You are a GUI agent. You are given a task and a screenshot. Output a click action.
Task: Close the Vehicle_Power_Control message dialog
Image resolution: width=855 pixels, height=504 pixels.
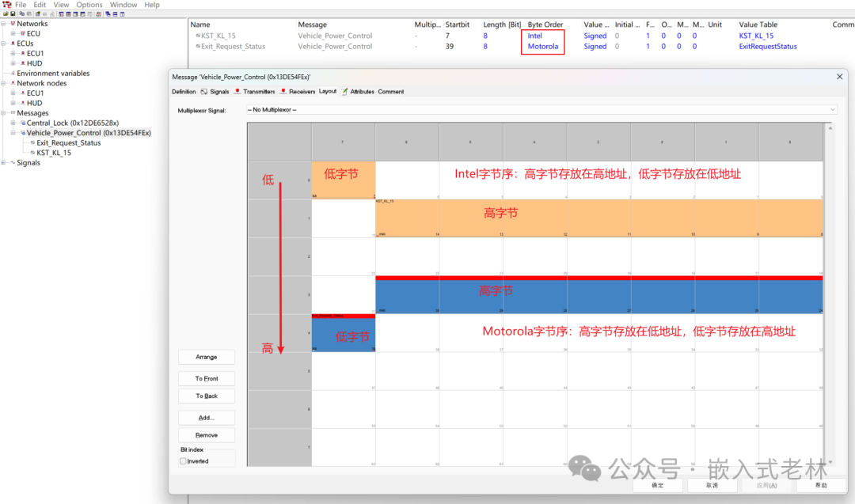pos(840,77)
